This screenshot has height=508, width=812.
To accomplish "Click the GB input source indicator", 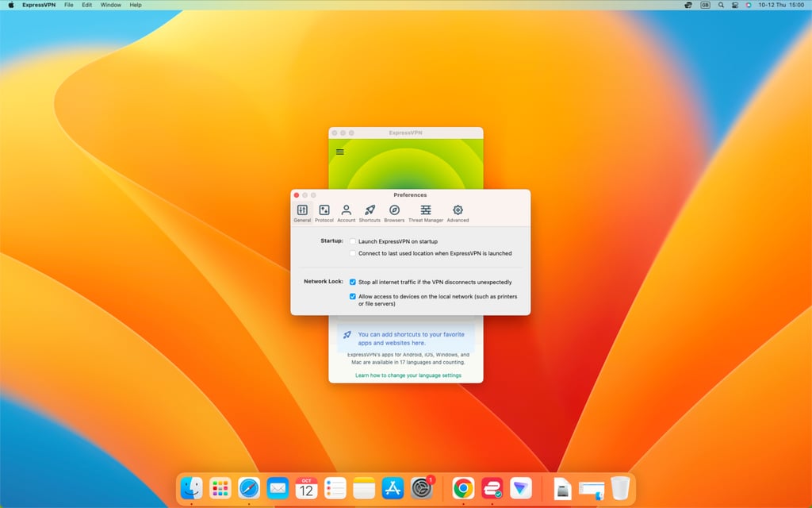I will (x=705, y=5).
